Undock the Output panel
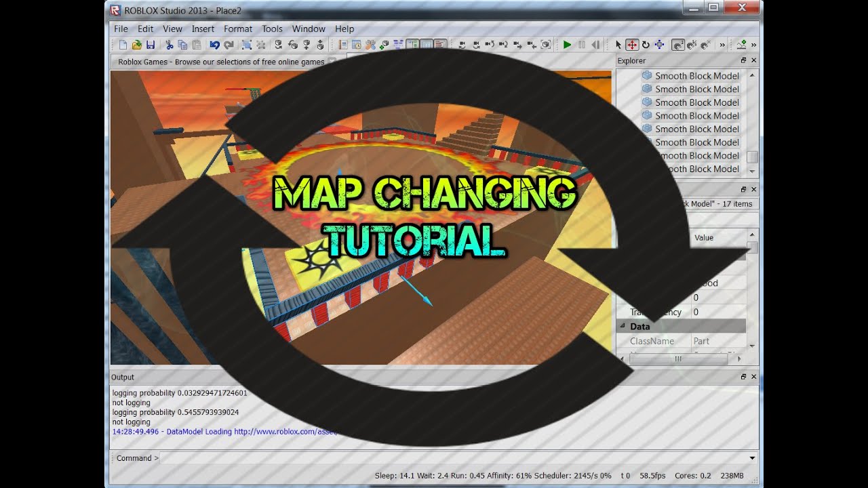Viewport: 868px width, 488px height. tap(743, 376)
